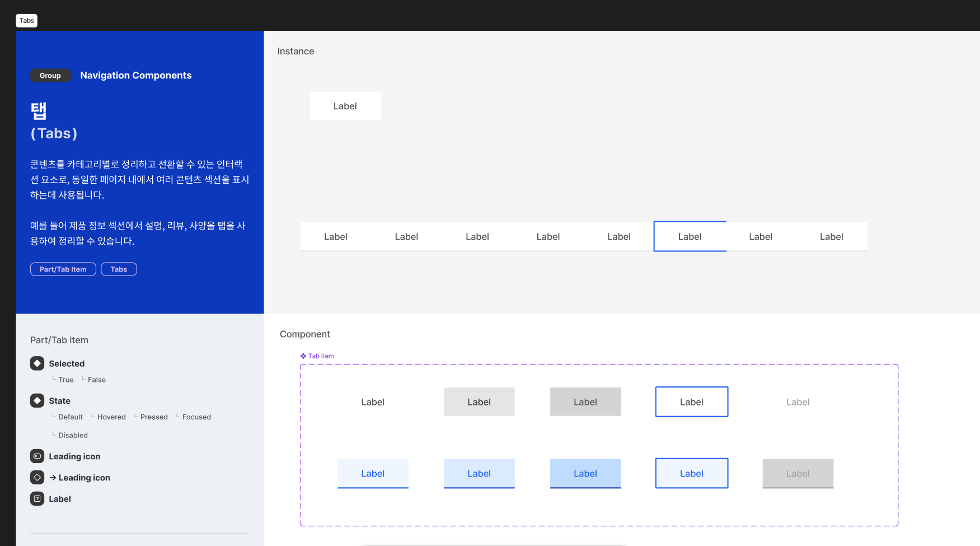The height and width of the screenshot is (546, 980).
Task: Click the instance-swap Leading icon property icon
Action: pyautogui.click(x=37, y=477)
